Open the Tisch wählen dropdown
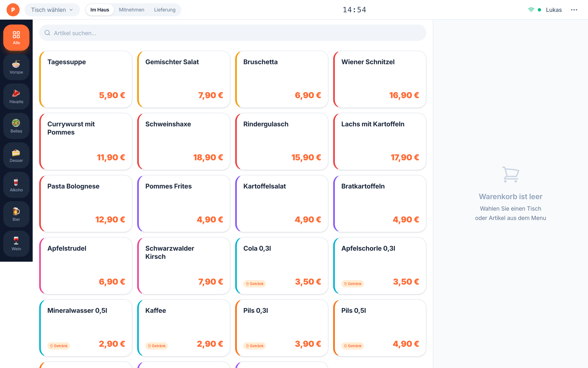588x368 pixels. 52,10
